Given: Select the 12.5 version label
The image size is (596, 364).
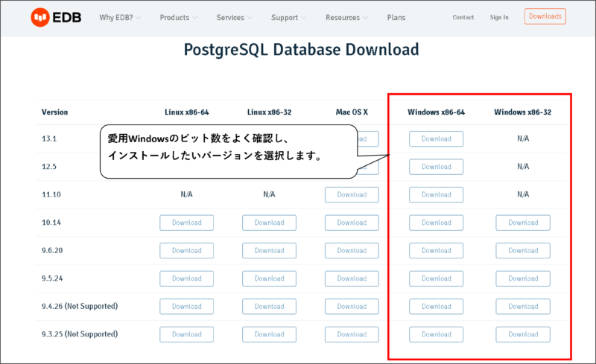Looking at the screenshot, I should (49, 167).
